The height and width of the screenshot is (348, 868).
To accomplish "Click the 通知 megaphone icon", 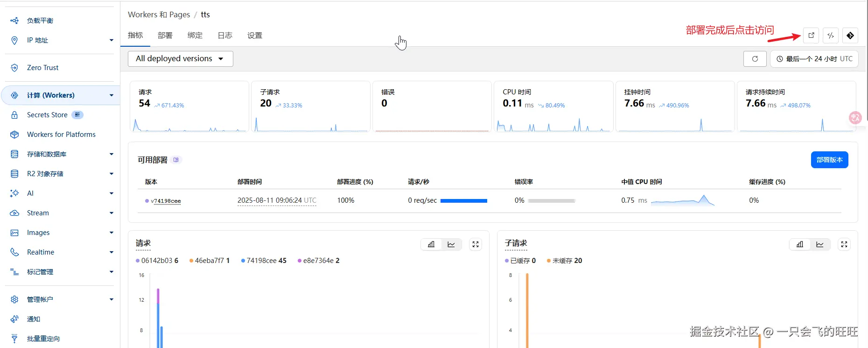I will point(14,319).
